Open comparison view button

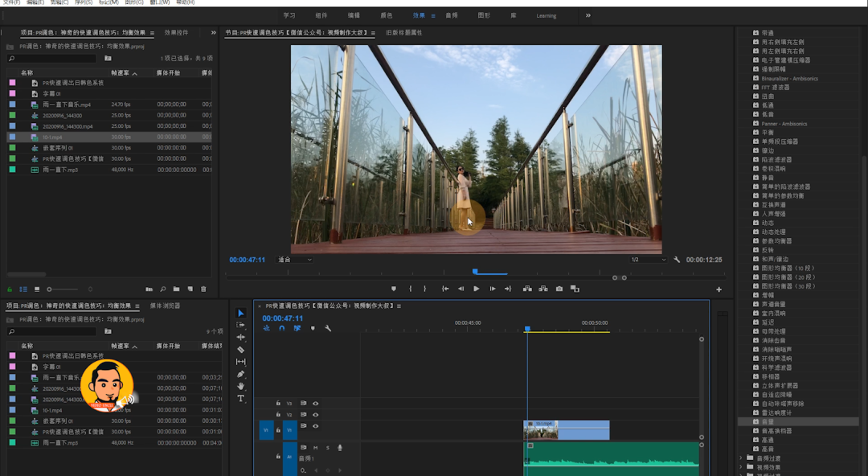tap(575, 289)
